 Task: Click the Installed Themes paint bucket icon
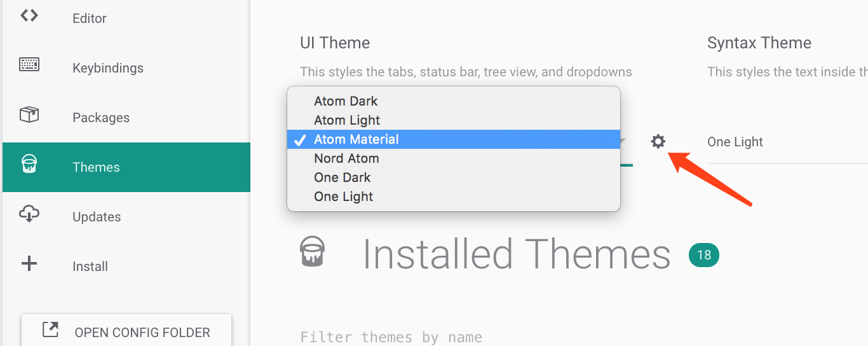312,251
